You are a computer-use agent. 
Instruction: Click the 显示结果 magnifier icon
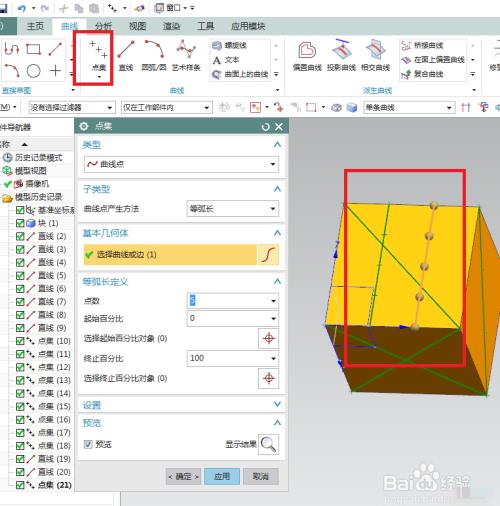(269, 444)
